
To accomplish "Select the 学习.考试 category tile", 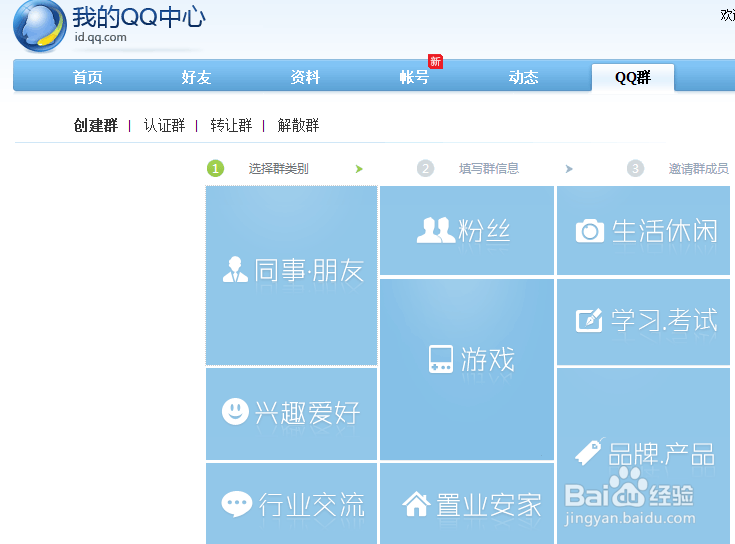I will pos(644,322).
